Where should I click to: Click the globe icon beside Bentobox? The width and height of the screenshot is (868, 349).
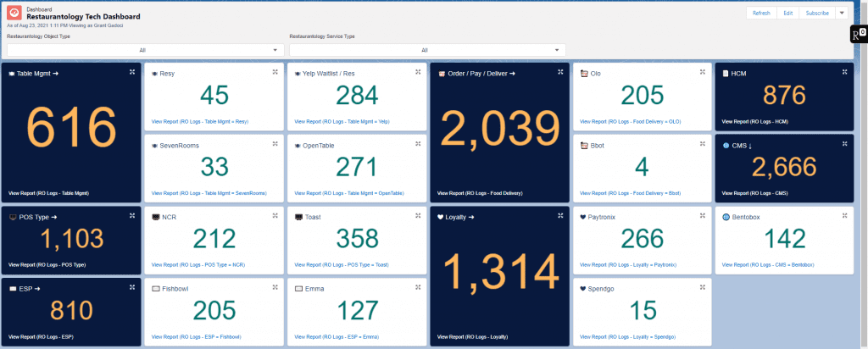(x=726, y=218)
